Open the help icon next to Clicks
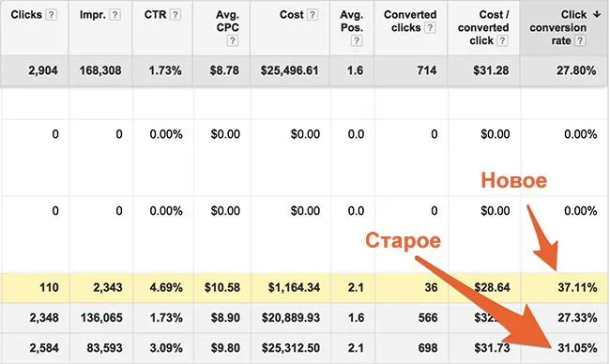This screenshot has height=364, width=610. pos(51,15)
